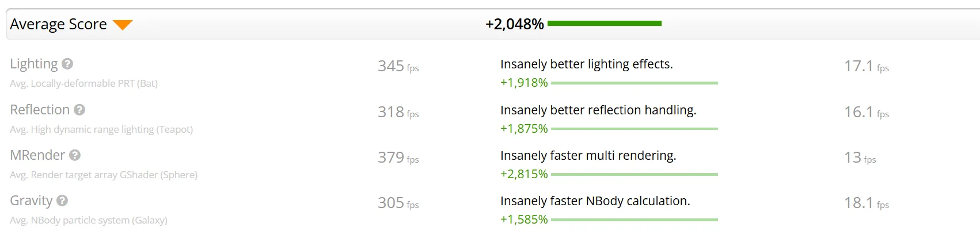The width and height of the screenshot is (980, 250).
Task: Click the +1,585% gravity comparison bar
Action: [634, 220]
